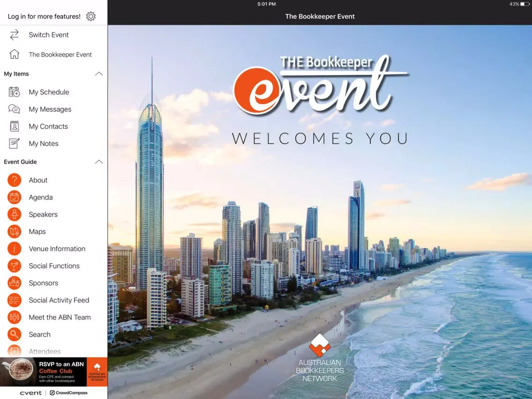Open the About page
Viewport: 532px width, 399px height.
53,180
